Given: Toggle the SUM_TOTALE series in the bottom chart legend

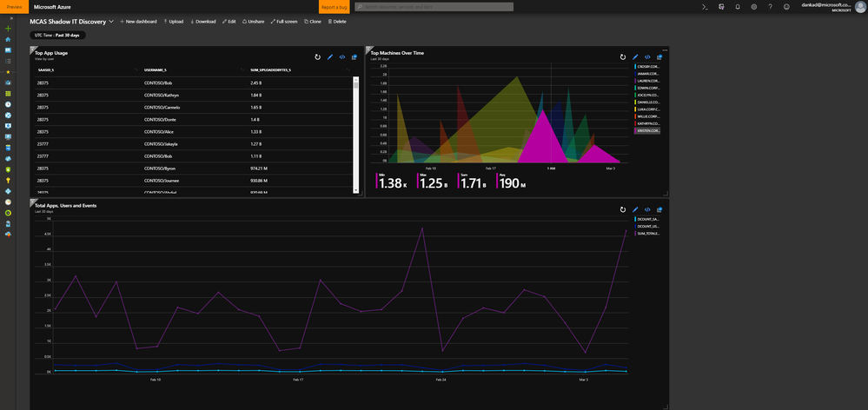Looking at the screenshot, I should (x=646, y=234).
